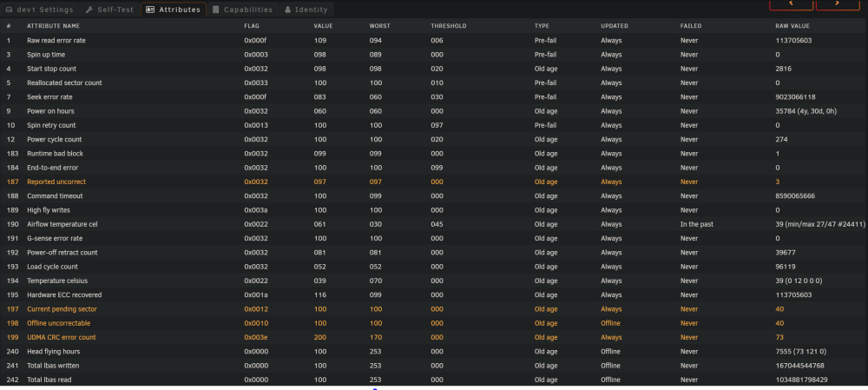Select the Power on hours attribute name

coord(50,111)
